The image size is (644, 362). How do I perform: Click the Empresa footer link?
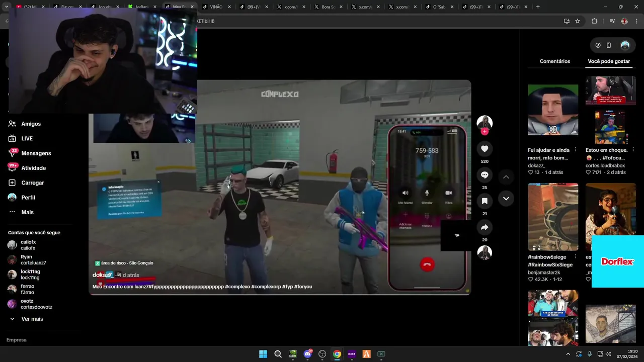coord(16,340)
